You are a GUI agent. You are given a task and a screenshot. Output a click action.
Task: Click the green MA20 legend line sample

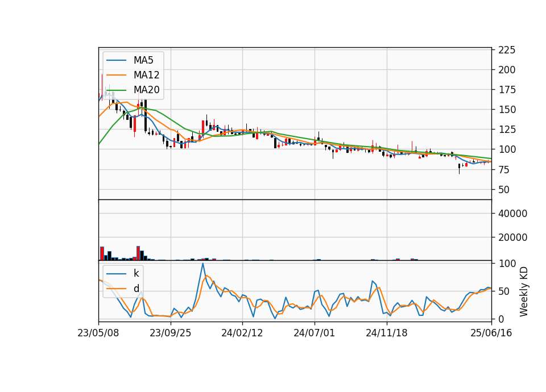pos(116,90)
